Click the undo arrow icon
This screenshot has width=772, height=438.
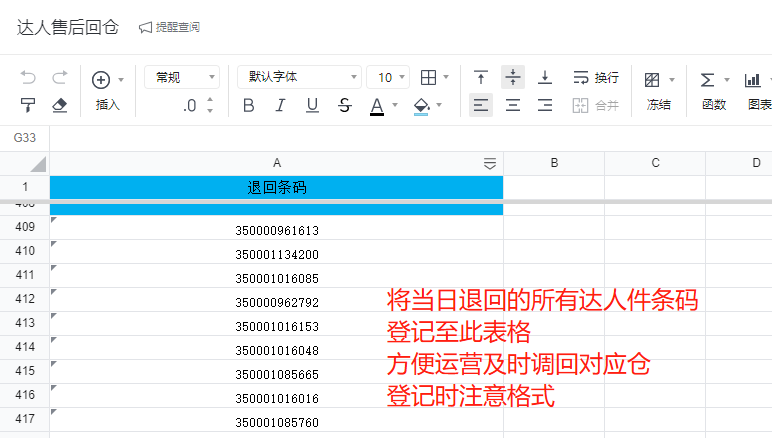coord(28,77)
